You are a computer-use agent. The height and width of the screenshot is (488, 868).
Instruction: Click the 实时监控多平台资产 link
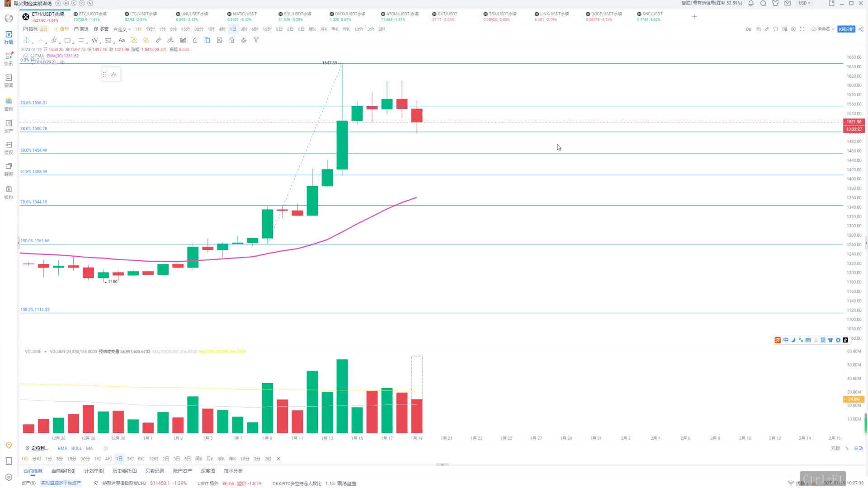[x=61, y=483]
